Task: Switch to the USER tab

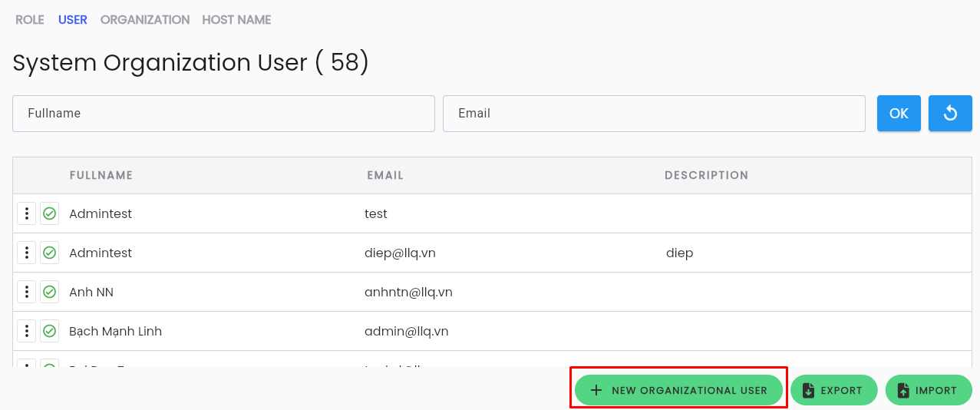Action: tap(73, 20)
